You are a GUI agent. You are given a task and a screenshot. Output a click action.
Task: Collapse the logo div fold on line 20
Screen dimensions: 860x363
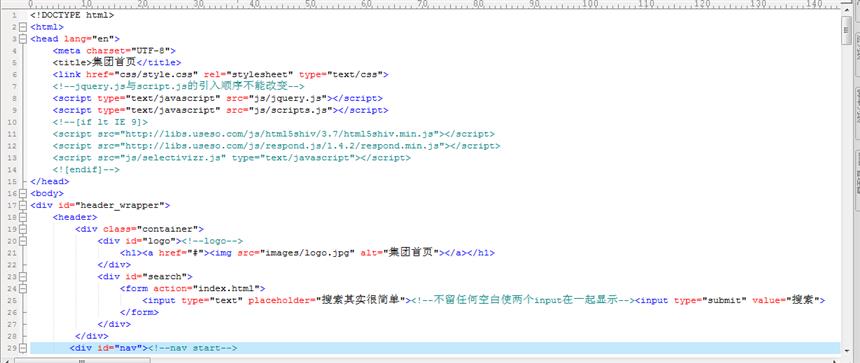coord(22,241)
